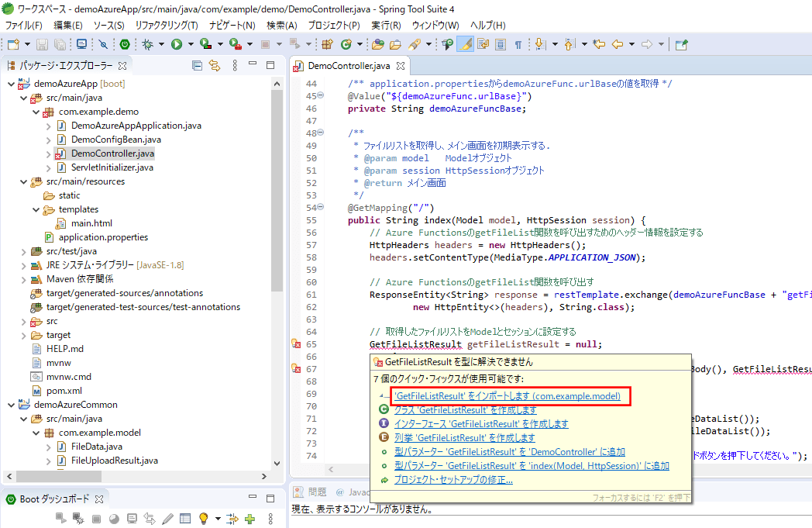Run the application with the Run toolbar icon
Screen dimensions: 812x528
pyautogui.click(x=176, y=44)
